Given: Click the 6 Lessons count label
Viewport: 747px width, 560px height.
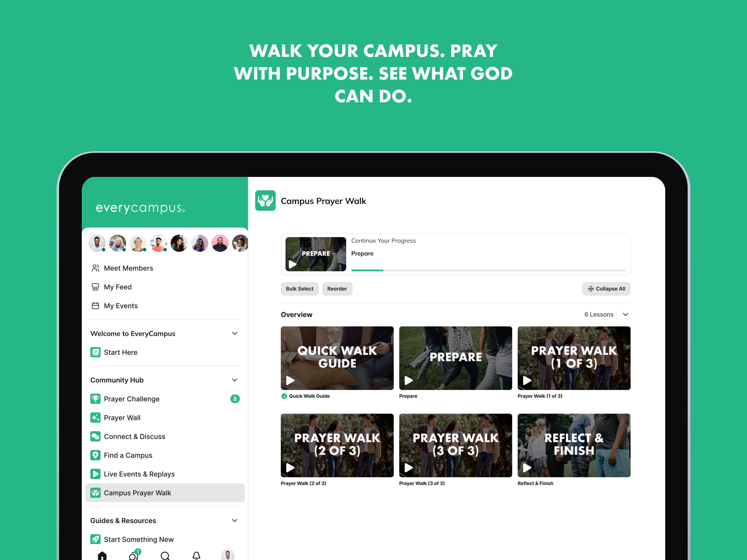Looking at the screenshot, I should (x=599, y=314).
